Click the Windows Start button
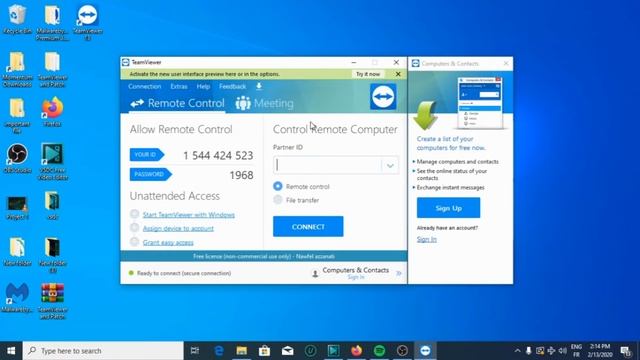 tap(11, 351)
